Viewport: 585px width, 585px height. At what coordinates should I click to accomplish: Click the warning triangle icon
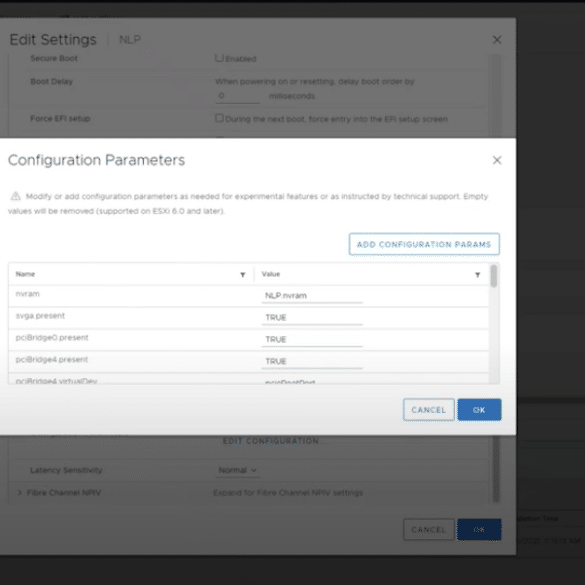click(15, 196)
